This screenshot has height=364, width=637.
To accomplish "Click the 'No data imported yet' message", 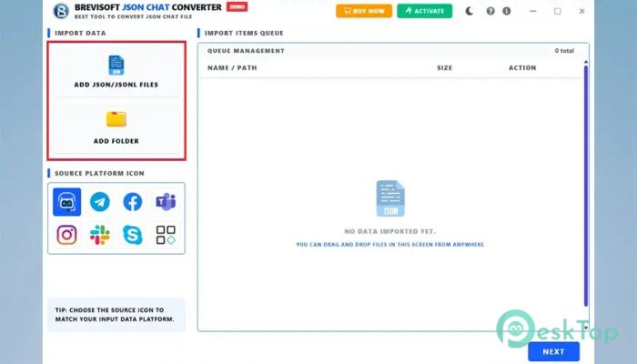I will pyautogui.click(x=390, y=231).
